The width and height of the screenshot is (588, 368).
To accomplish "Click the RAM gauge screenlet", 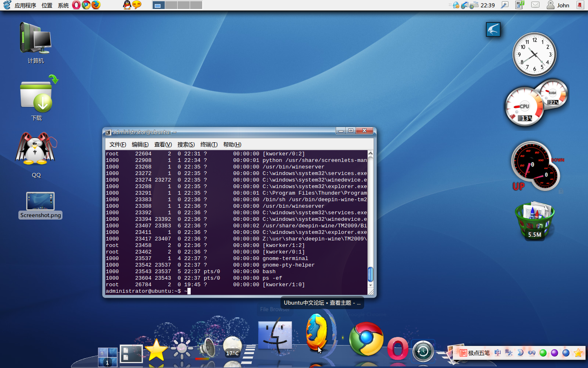I will 552,94.
